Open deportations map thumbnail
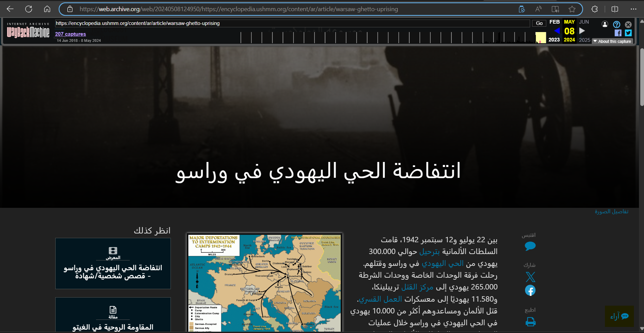Image resolution: width=644 pixels, height=333 pixels. pos(265,283)
